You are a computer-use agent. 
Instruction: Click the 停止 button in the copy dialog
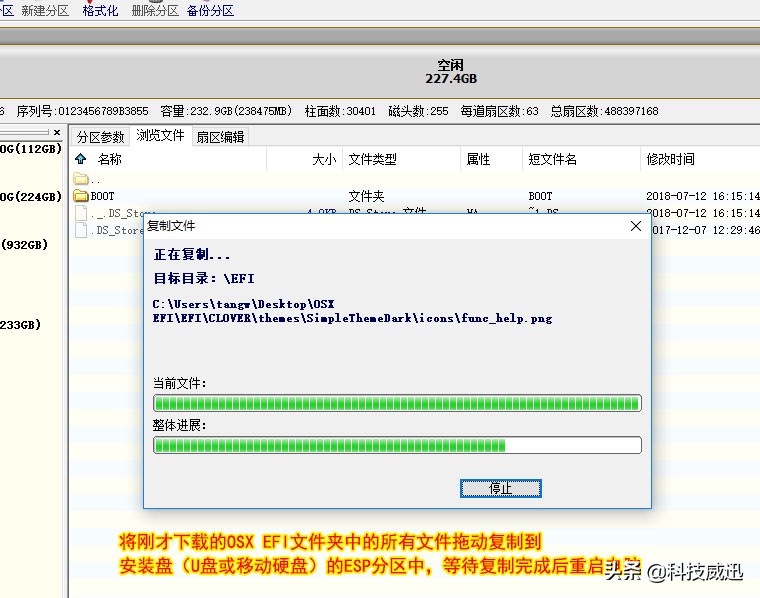(x=501, y=488)
